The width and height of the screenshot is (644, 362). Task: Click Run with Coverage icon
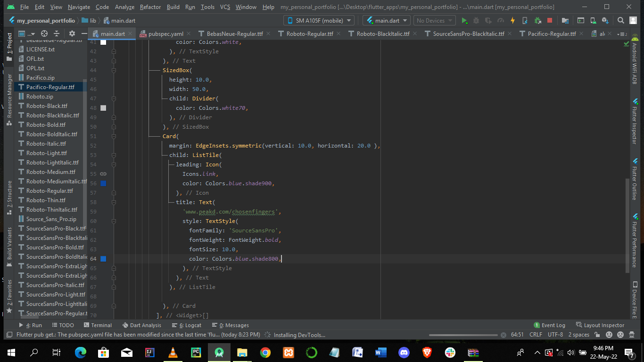488,21
